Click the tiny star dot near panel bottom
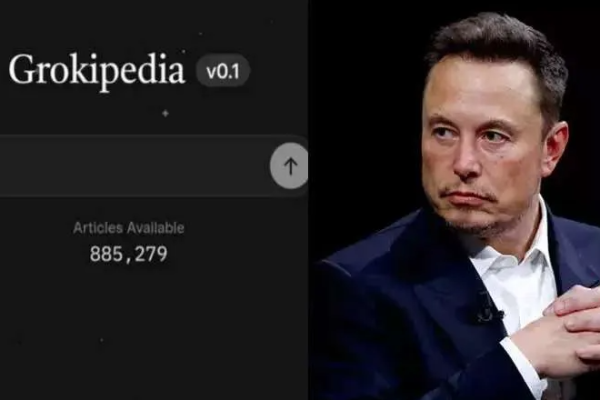 (x=101, y=340)
